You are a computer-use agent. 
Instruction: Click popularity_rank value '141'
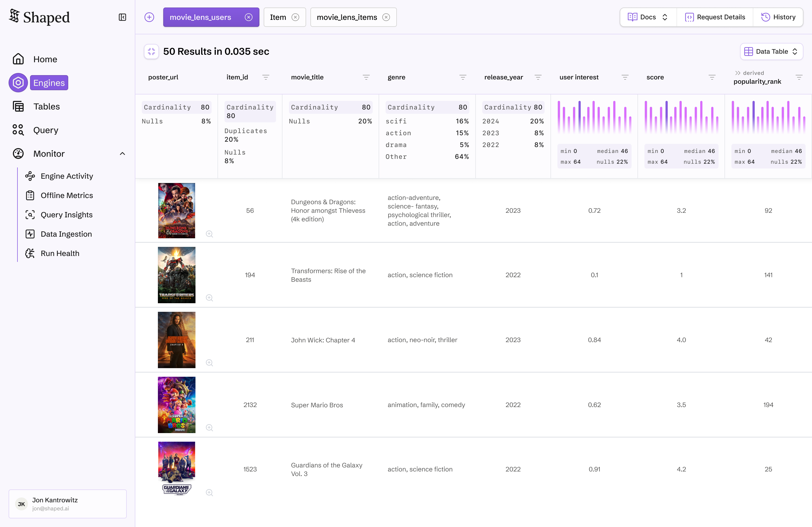coord(768,275)
